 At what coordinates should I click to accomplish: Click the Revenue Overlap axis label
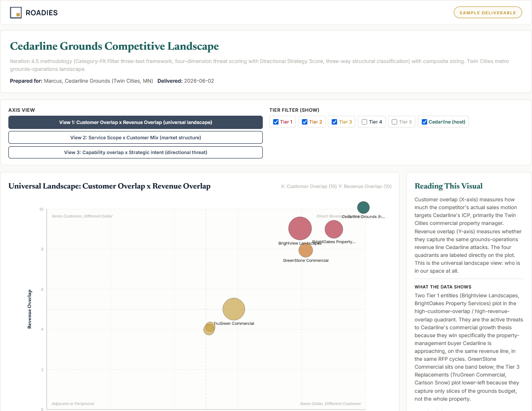(x=30, y=309)
